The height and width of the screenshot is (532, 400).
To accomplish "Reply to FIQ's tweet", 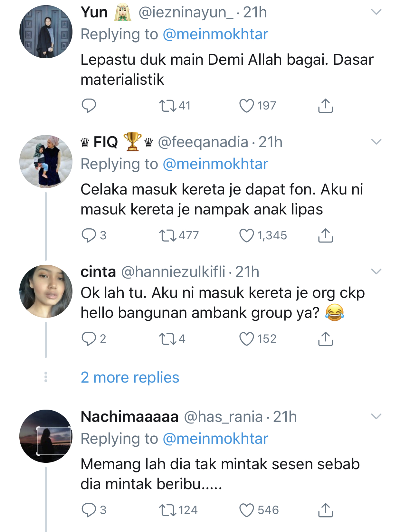I will click(x=89, y=235).
